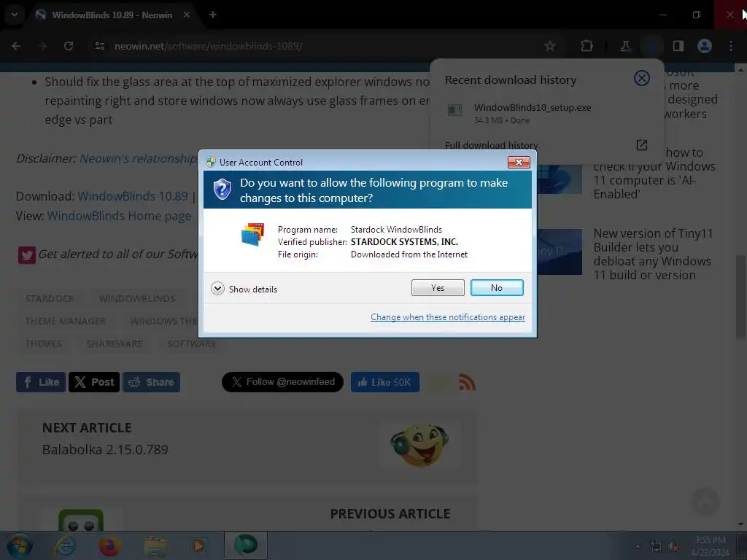
Task: Click the UAC shield question-mark icon
Action: point(222,190)
